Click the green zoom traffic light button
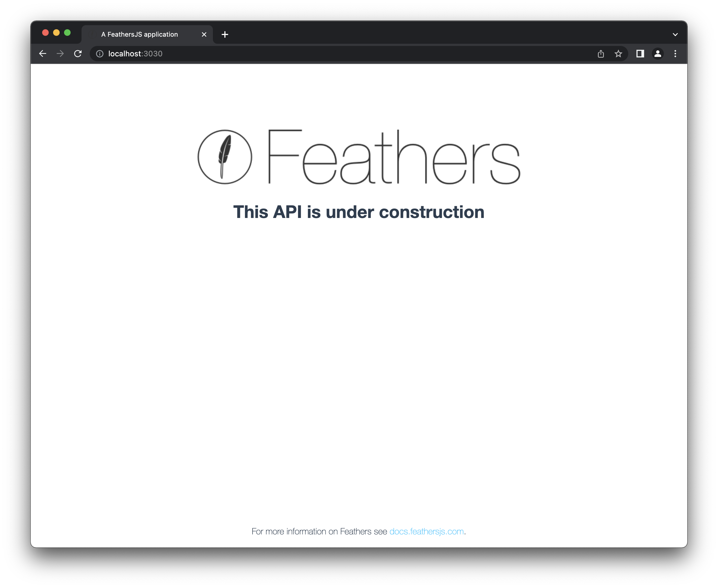Viewport: 718px width, 588px height. pos(67,33)
